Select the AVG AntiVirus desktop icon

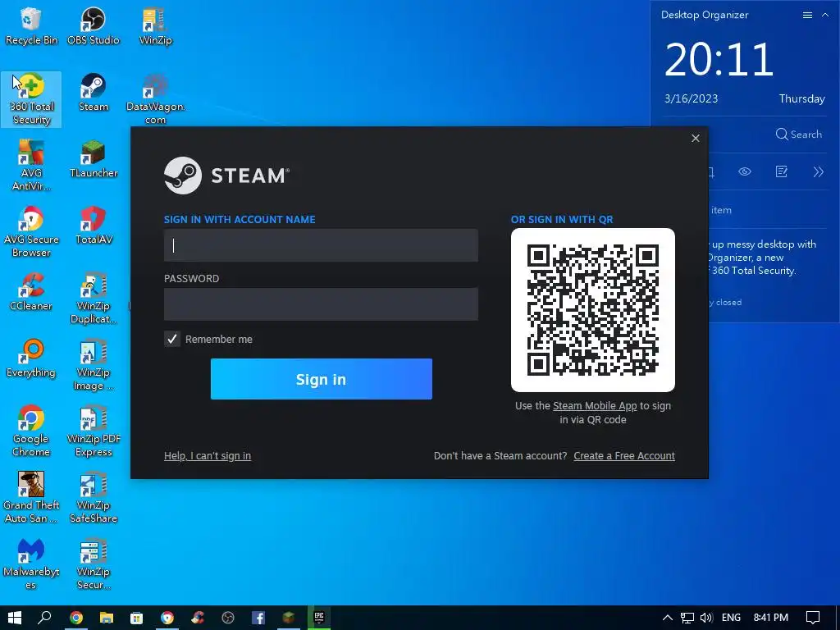tap(31, 166)
